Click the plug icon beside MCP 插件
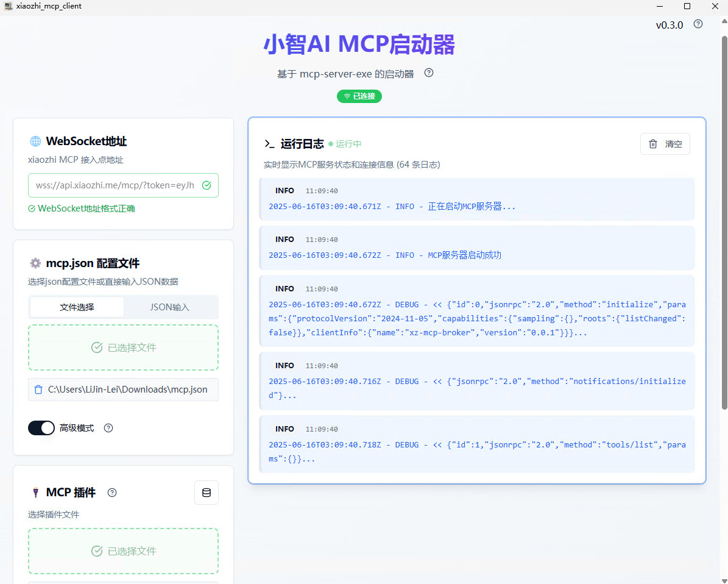The image size is (728, 584). click(35, 493)
